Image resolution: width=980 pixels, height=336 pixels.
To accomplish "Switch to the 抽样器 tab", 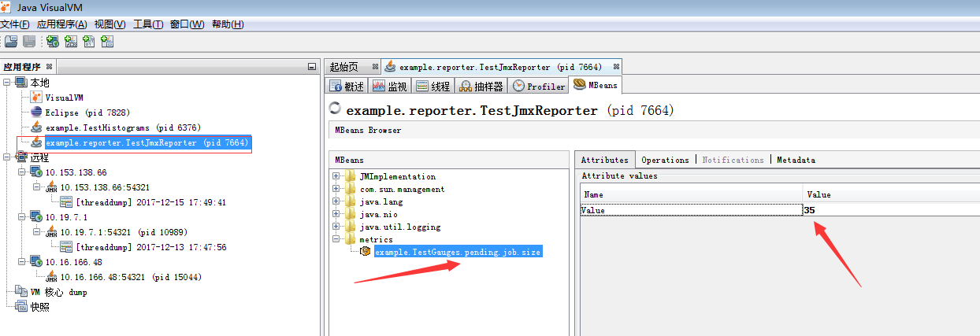I will 481,86.
